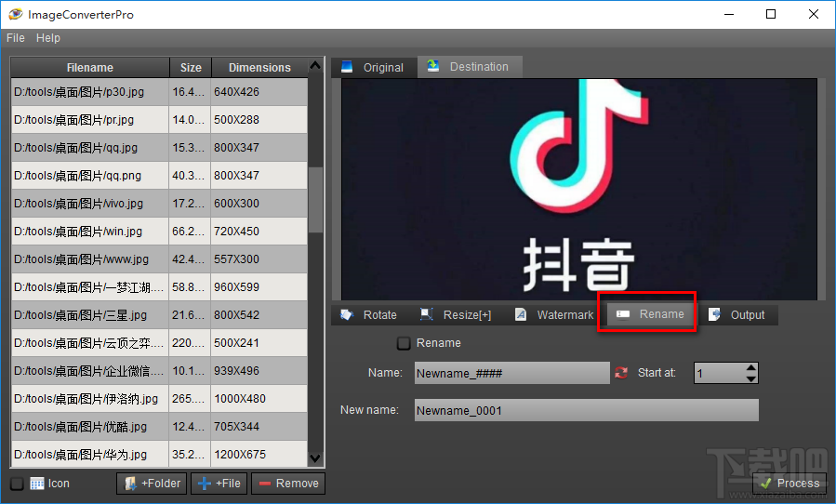Open the Output settings tab
This screenshot has height=504, width=836.
(x=738, y=314)
